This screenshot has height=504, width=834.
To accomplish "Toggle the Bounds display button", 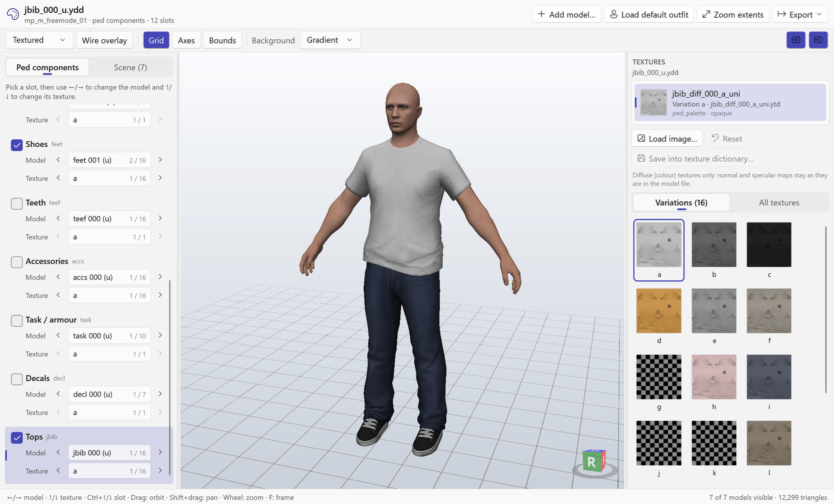I will click(222, 40).
